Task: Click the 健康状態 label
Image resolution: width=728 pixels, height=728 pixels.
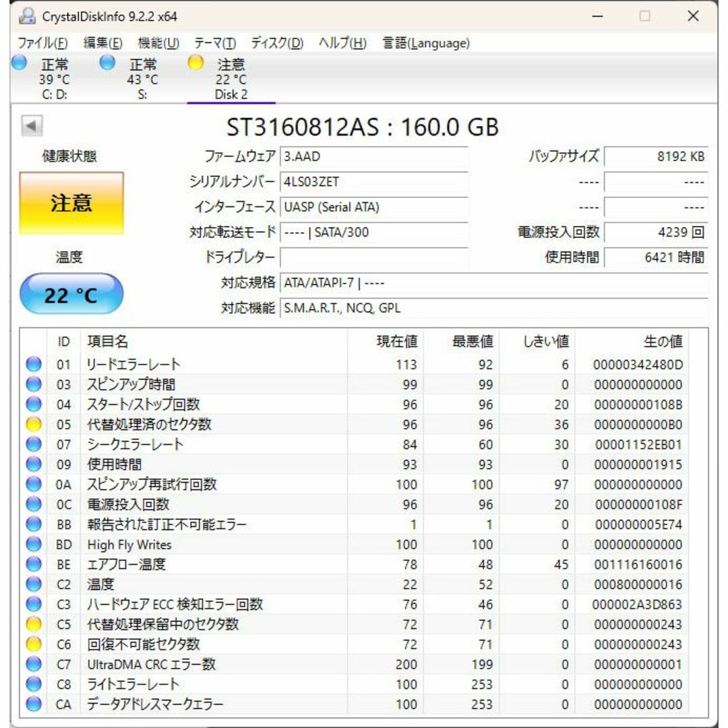Action: point(69,156)
